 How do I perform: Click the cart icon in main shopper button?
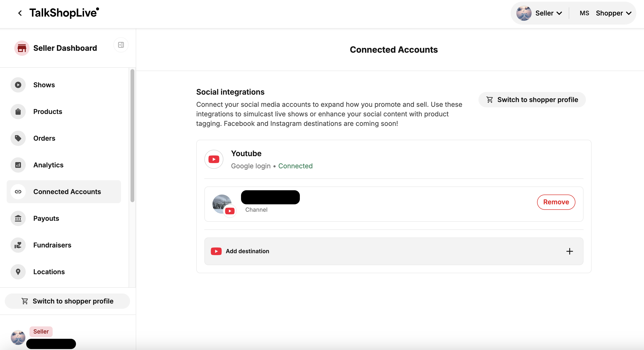click(489, 100)
